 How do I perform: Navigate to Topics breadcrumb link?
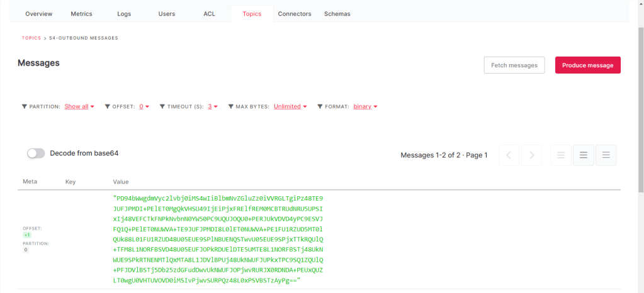point(31,38)
